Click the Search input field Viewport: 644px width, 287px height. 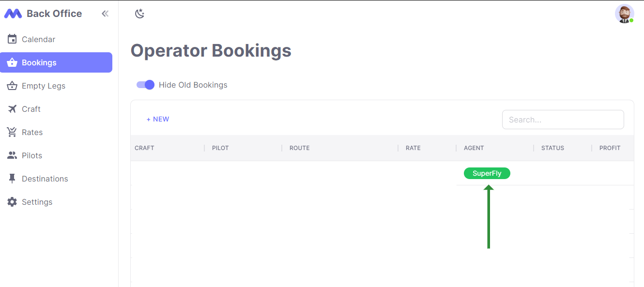coord(563,120)
